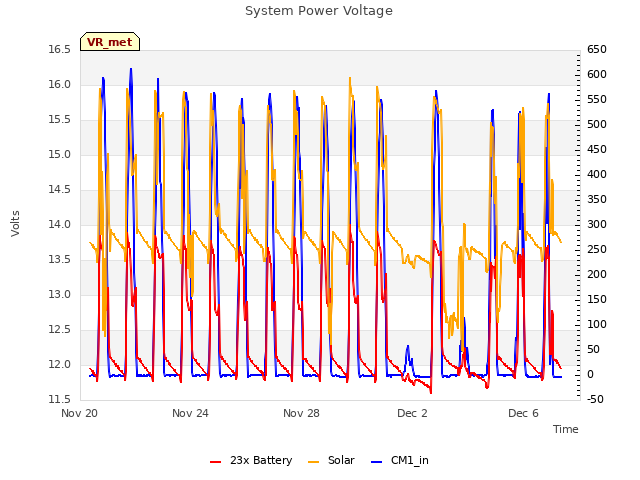640x480 pixels.
Task: Click the orange Solar legend swatch
Action: (x=313, y=462)
